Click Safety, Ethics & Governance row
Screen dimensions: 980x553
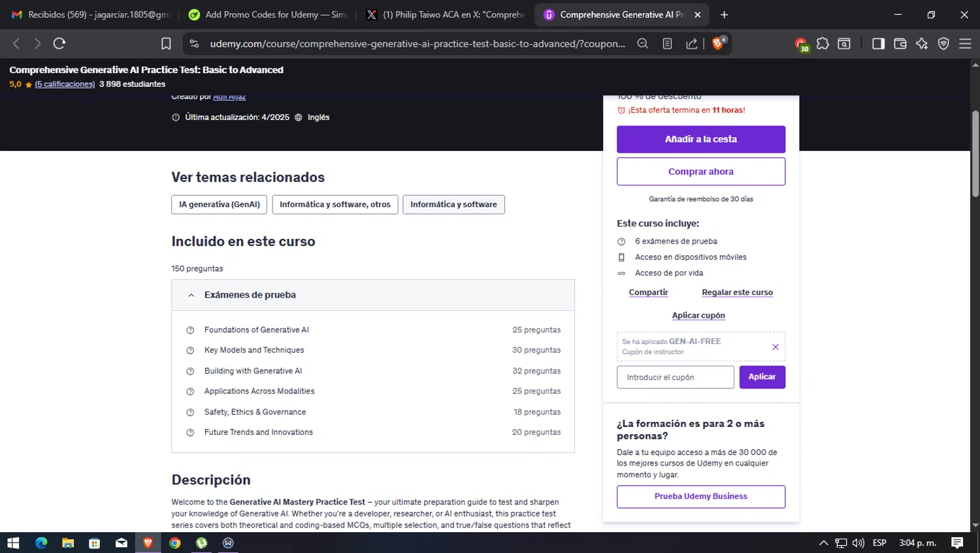[373, 412]
